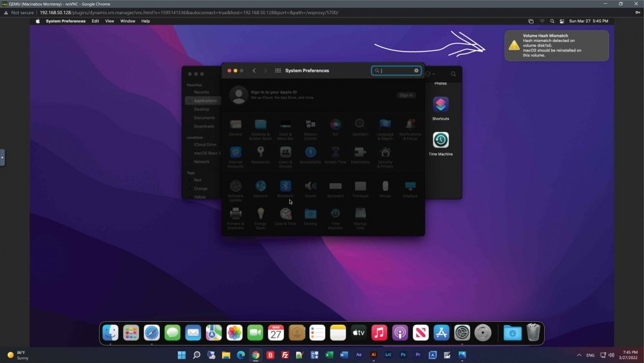Screen dimensions: 644x363
Task: Open Screen Time preferences pane
Action: (x=335, y=155)
